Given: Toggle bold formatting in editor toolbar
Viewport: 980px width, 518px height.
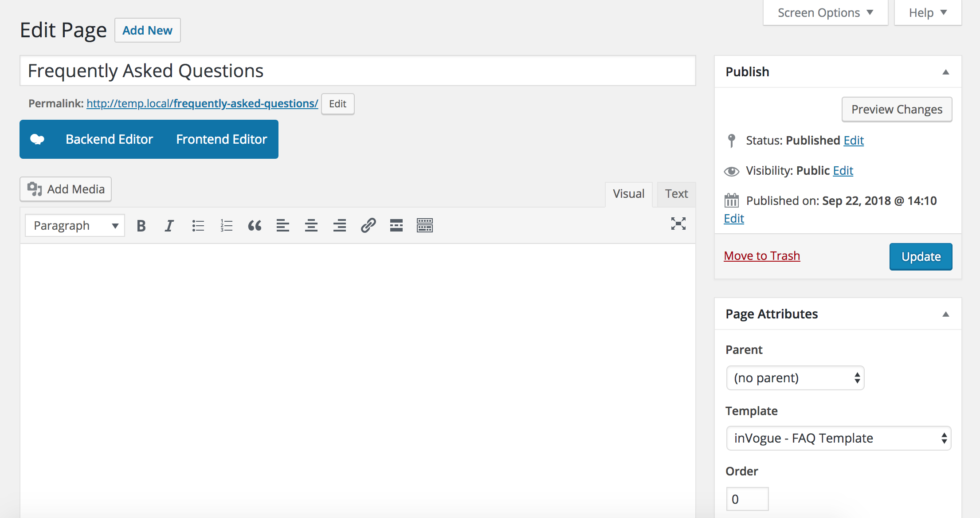Looking at the screenshot, I should click(141, 226).
